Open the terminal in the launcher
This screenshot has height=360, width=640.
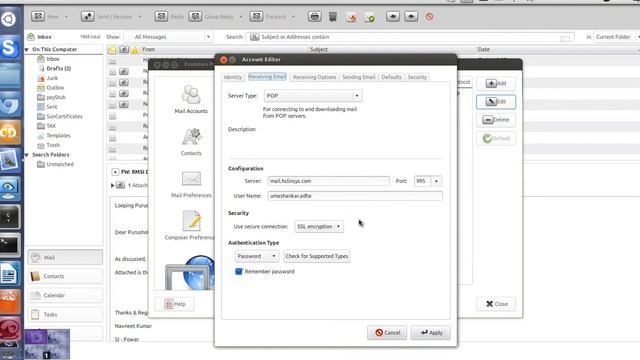pos(10,245)
